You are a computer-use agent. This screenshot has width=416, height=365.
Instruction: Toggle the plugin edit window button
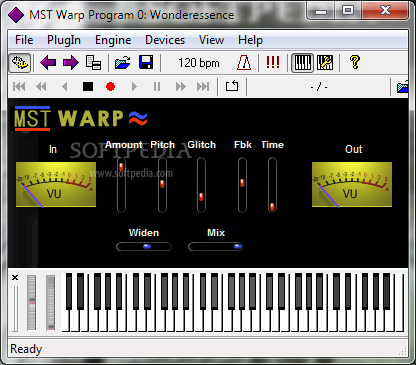point(19,63)
